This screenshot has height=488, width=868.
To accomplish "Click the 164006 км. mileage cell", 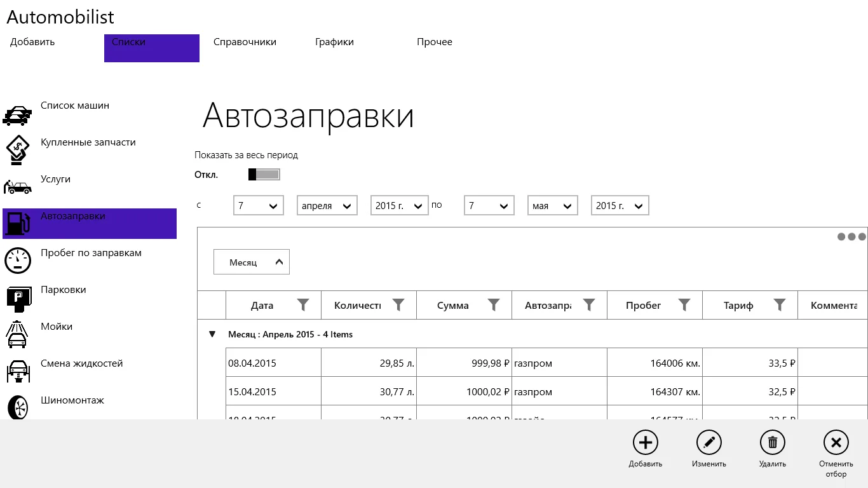I will [x=655, y=363].
